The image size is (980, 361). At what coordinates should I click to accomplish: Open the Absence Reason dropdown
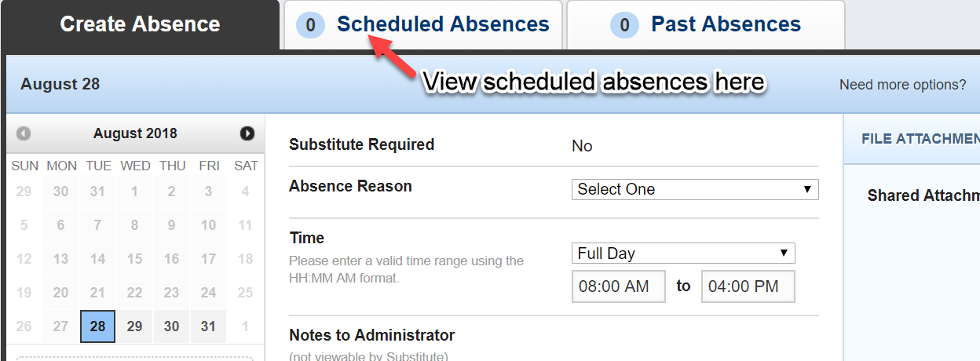coord(694,189)
